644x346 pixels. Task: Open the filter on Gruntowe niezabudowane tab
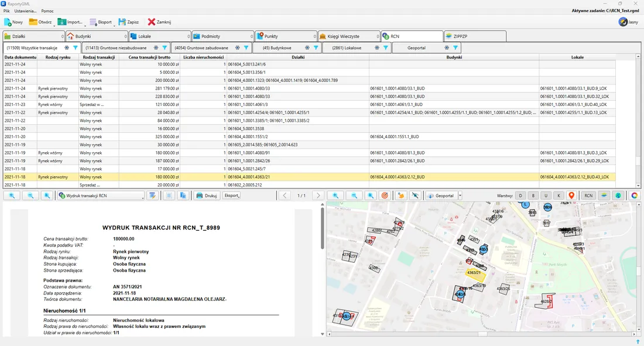[x=165, y=48]
